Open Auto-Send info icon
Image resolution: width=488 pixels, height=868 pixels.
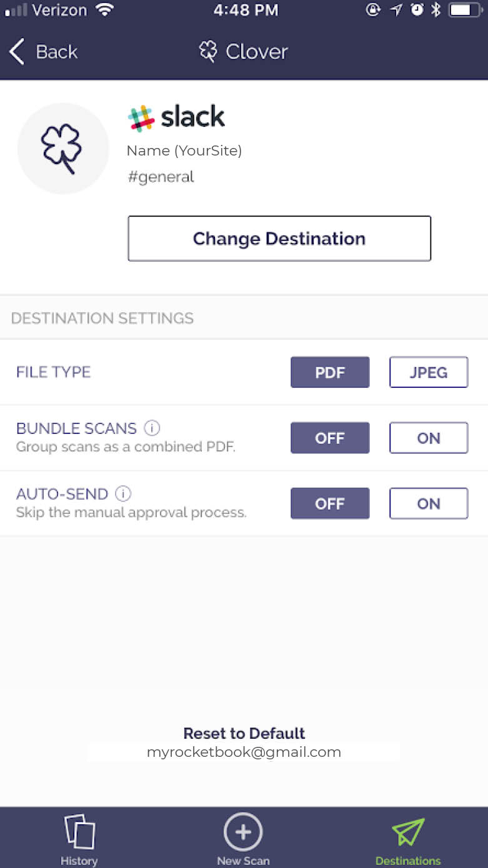pos(124,494)
